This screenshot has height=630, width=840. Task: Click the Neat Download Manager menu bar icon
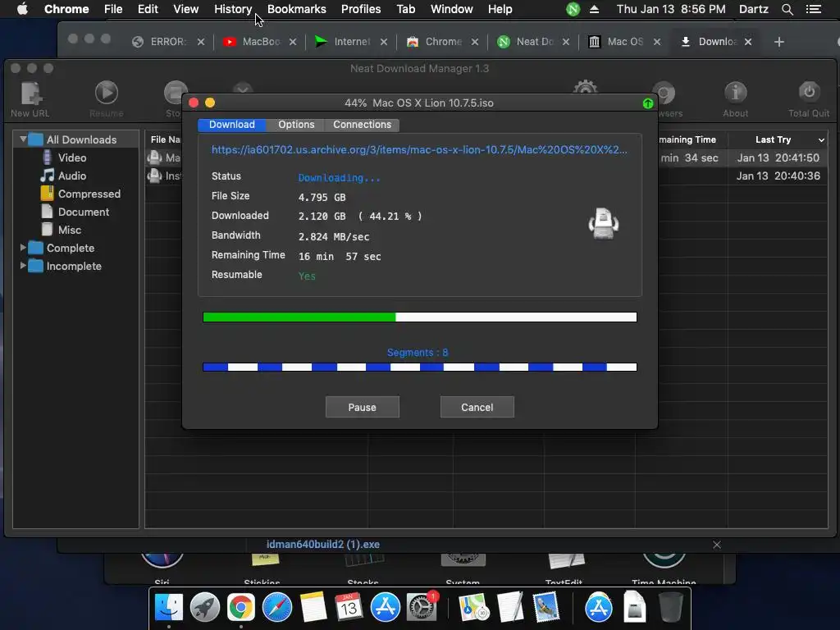(573, 9)
